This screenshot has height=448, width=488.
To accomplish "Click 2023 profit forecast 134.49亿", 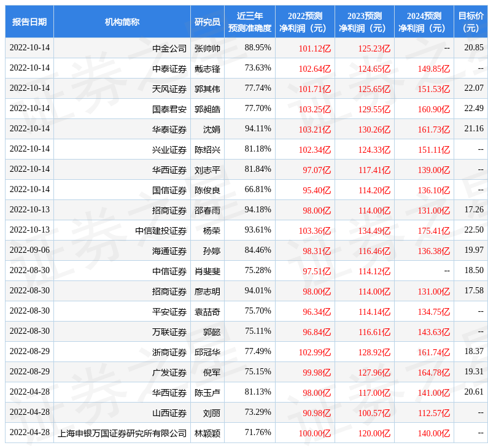I will (x=374, y=231).
